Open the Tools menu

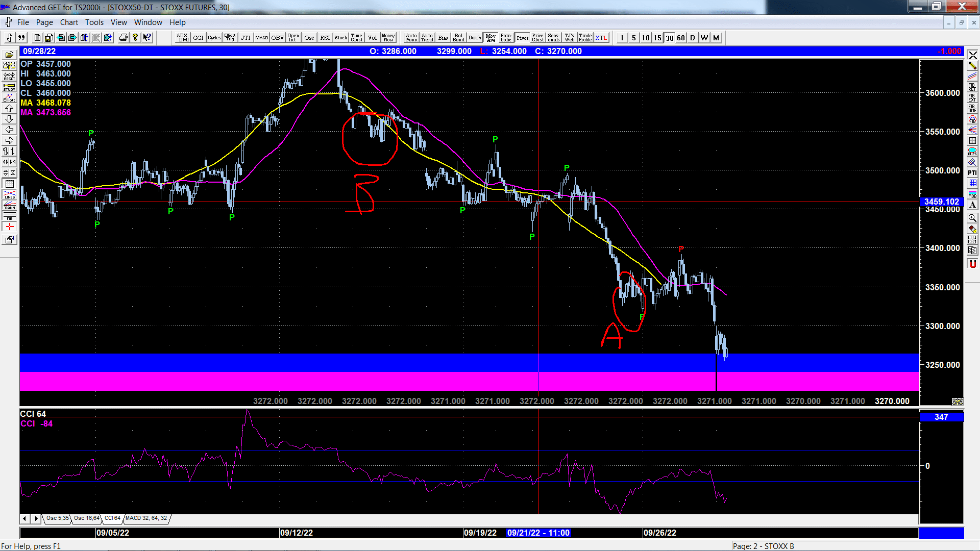(x=94, y=22)
